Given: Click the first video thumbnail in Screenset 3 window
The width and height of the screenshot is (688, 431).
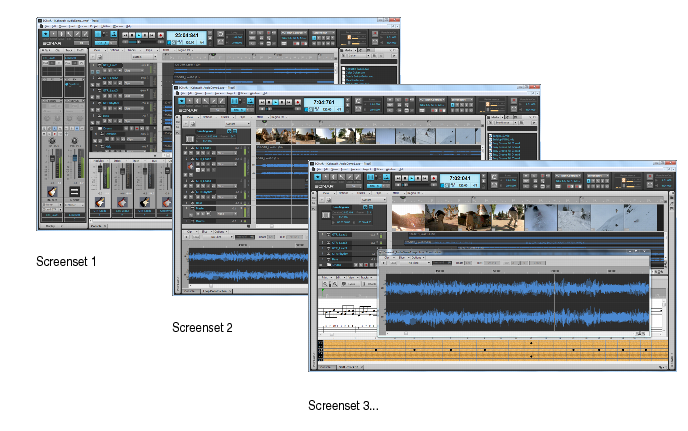Looking at the screenshot, I should (408, 217).
